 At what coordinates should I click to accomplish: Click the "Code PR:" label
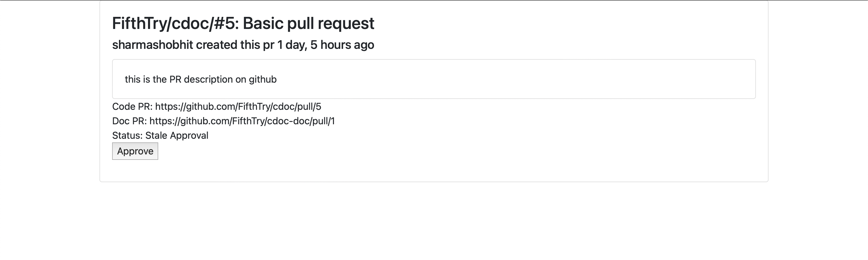132,106
